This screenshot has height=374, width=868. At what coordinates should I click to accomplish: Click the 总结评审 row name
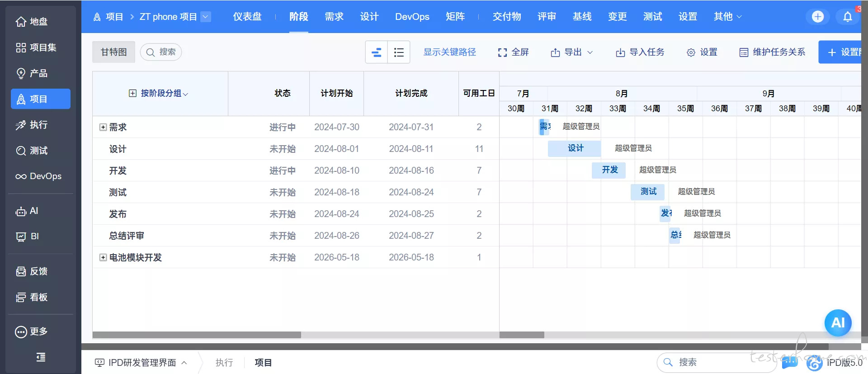pos(127,236)
